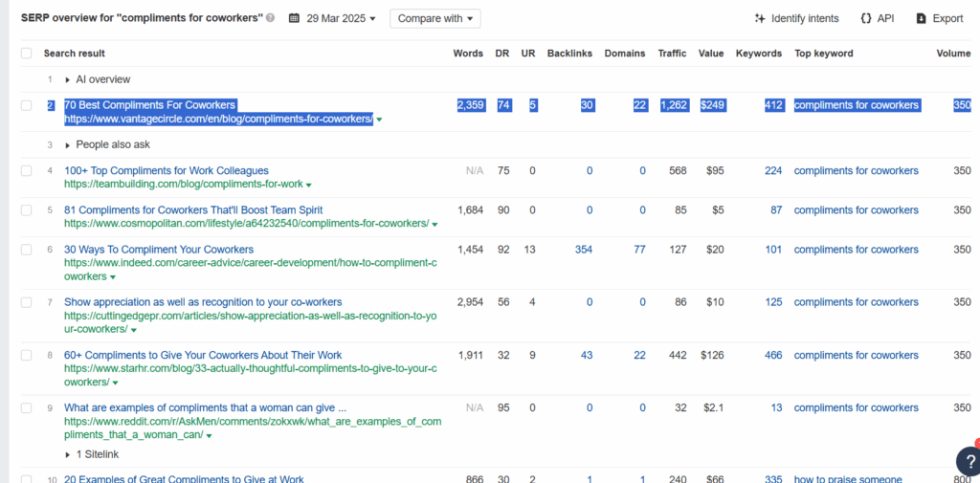Click the Domains column header
980x483 pixels.
[x=624, y=54]
